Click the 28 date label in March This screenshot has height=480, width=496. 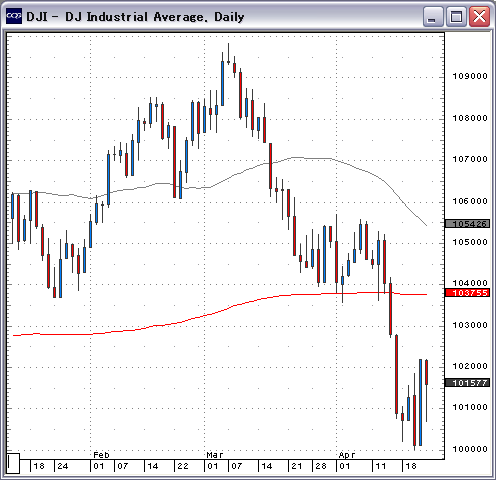[x=321, y=466]
